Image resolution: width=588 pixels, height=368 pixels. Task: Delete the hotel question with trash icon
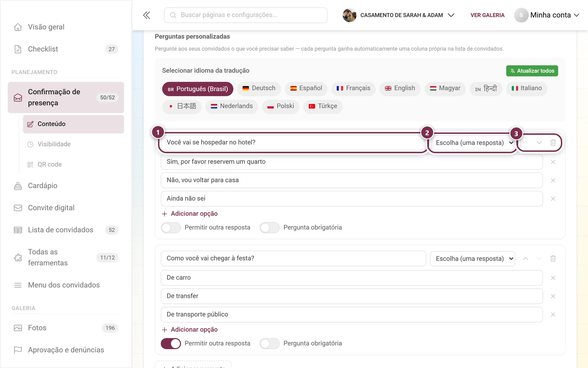553,143
